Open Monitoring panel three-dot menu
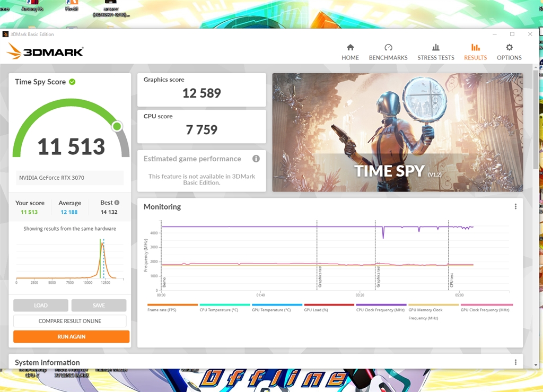543x392 pixels. coord(515,206)
